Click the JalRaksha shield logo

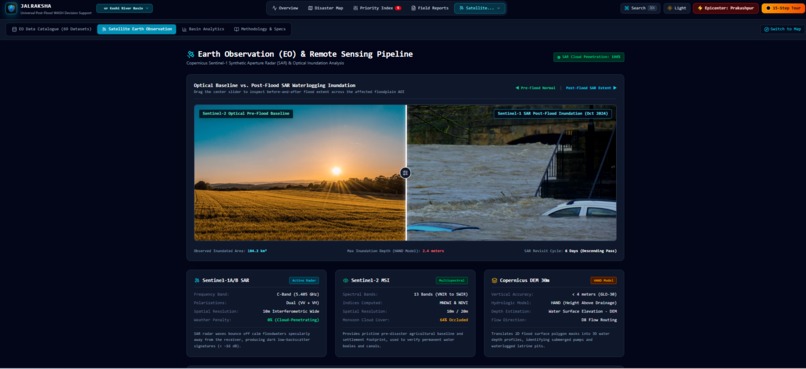tap(11, 8)
